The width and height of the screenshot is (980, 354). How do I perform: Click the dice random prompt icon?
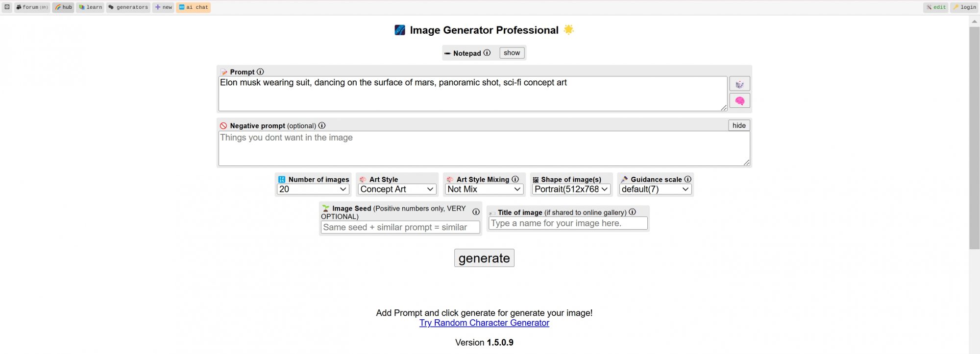[739, 84]
